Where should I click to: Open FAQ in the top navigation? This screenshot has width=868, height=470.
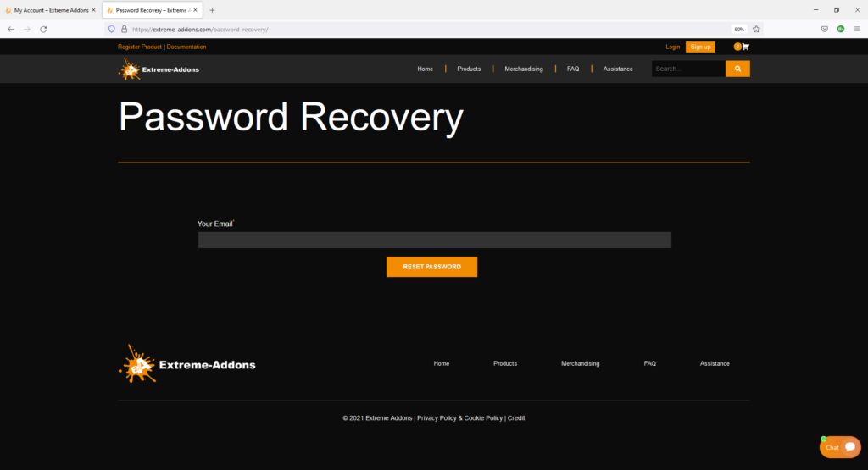[x=573, y=69]
